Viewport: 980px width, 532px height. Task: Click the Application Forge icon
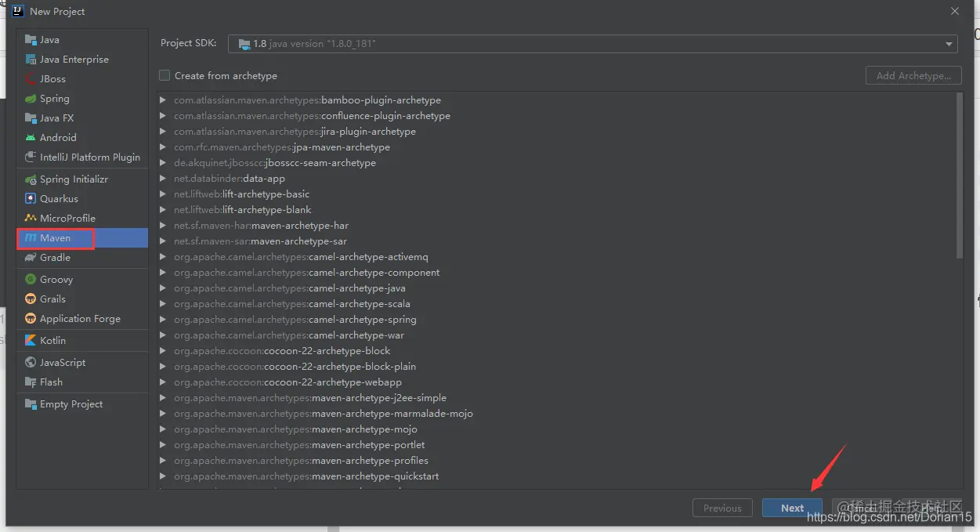click(x=31, y=319)
